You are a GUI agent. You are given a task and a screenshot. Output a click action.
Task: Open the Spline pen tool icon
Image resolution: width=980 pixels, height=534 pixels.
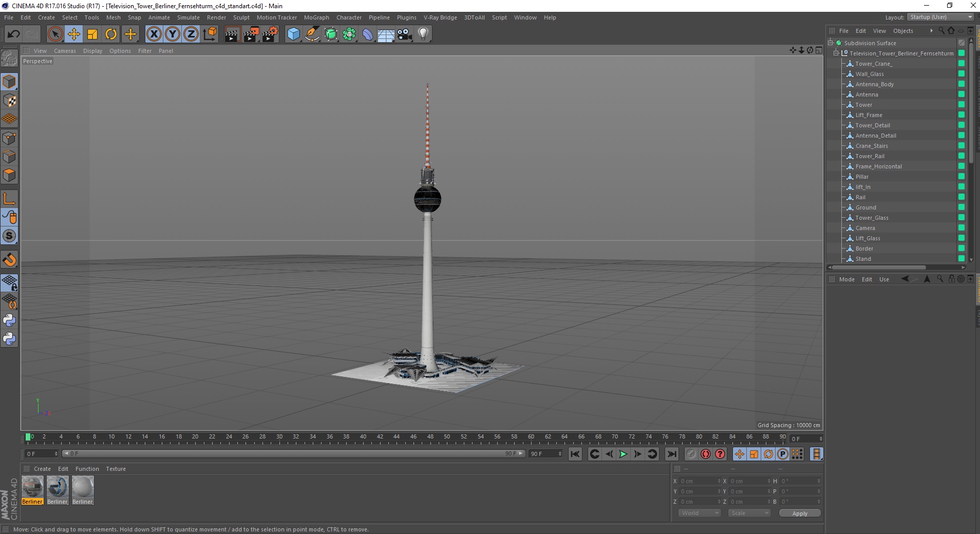(x=312, y=34)
